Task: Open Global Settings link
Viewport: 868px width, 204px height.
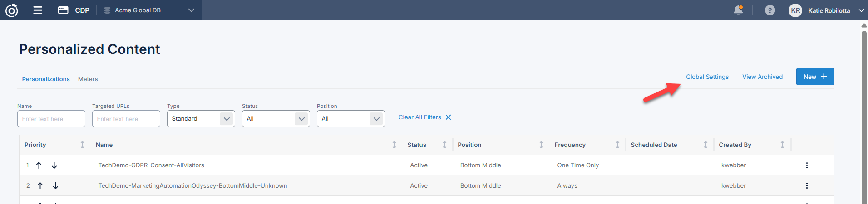Action: 707,77
